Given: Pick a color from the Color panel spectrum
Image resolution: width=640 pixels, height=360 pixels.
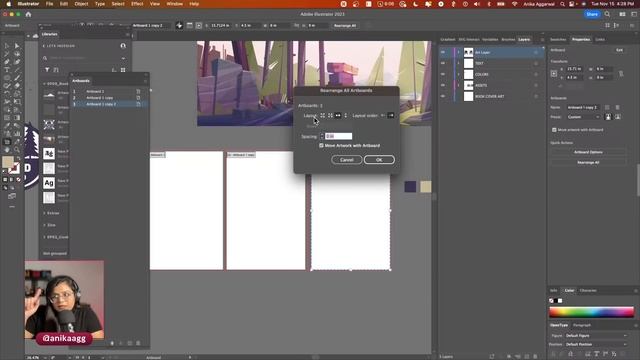Looking at the screenshot, I should coord(591,312).
